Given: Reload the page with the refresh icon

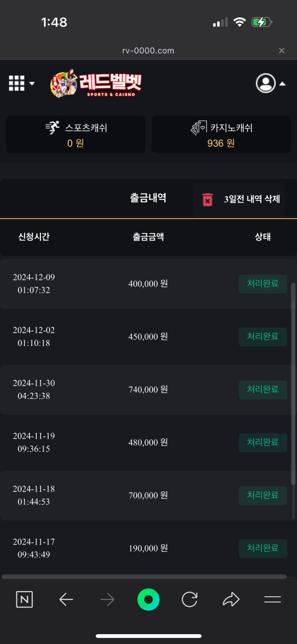Looking at the screenshot, I should coord(190,599).
